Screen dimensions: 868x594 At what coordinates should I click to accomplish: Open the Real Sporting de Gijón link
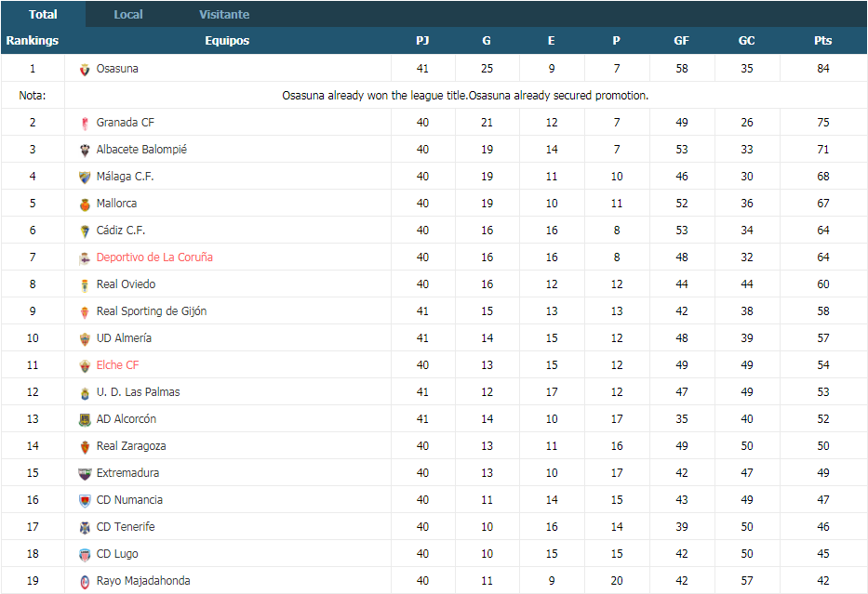click(x=151, y=311)
